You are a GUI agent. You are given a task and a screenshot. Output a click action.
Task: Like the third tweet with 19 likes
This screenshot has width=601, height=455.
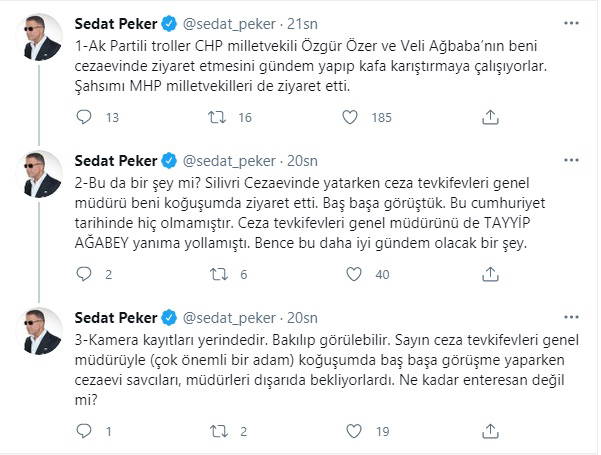346,431
